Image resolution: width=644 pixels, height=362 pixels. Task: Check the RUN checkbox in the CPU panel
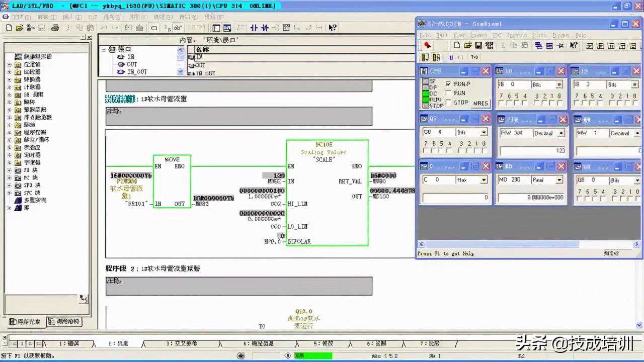[448, 93]
